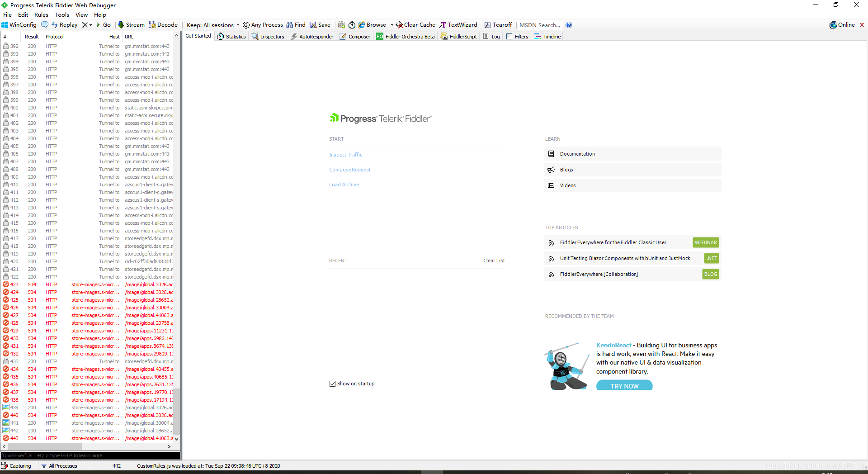Sort sessions by the Result column header

(32, 37)
